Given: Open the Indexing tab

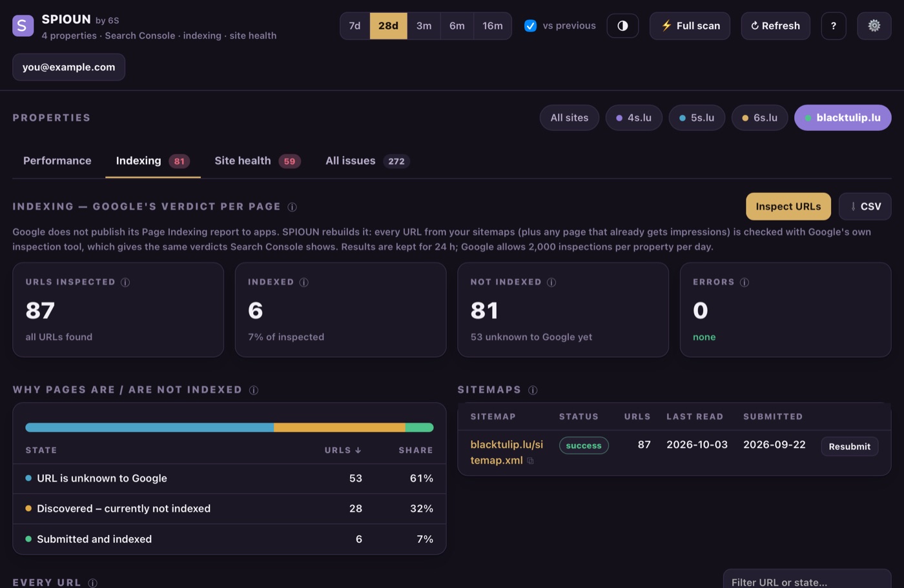Looking at the screenshot, I should coord(153,161).
